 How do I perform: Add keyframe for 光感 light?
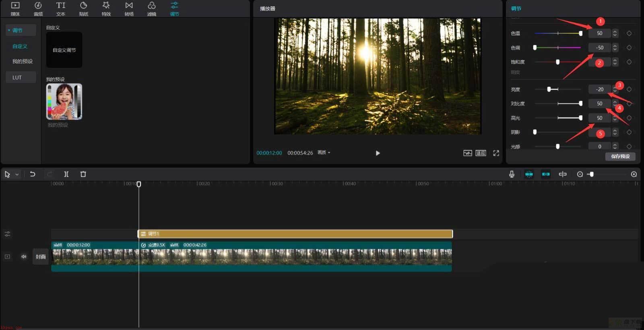tap(629, 146)
